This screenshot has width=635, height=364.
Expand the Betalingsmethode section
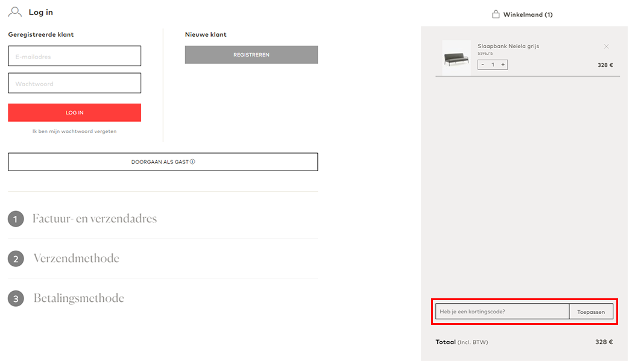coord(78,298)
